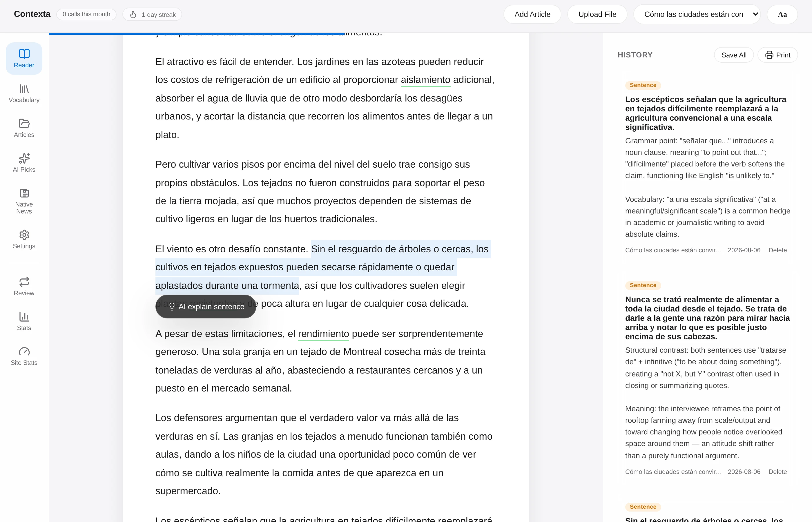Click the printer icon in History
812x522 pixels.
point(769,55)
